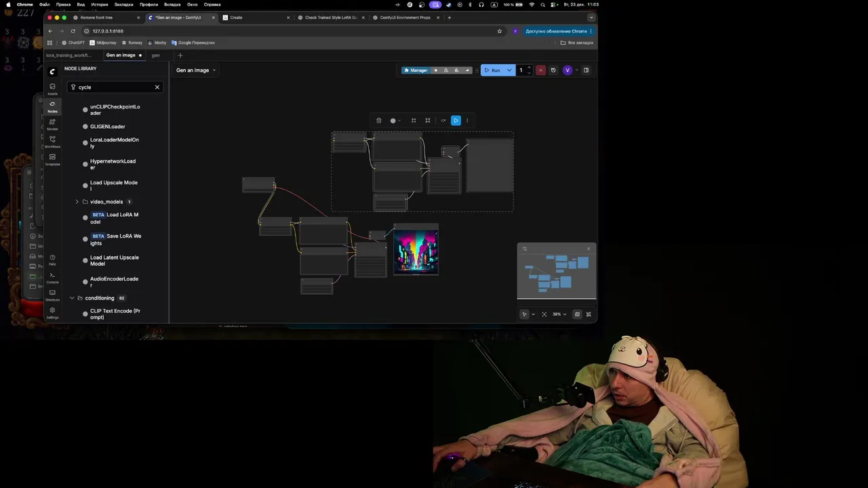The height and width of the screenshot is (488, 868).
Task: Click the Run button to queue prompt
Action: coord(493,70)
